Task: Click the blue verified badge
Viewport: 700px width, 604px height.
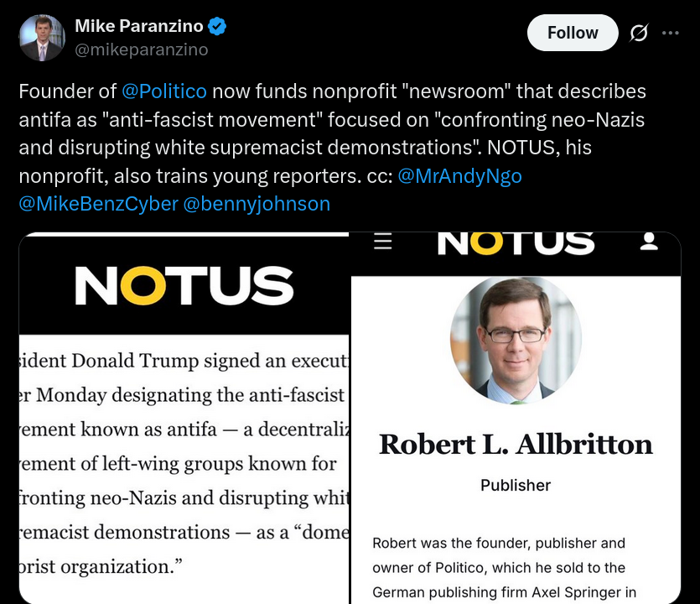Action: point(217,27)
